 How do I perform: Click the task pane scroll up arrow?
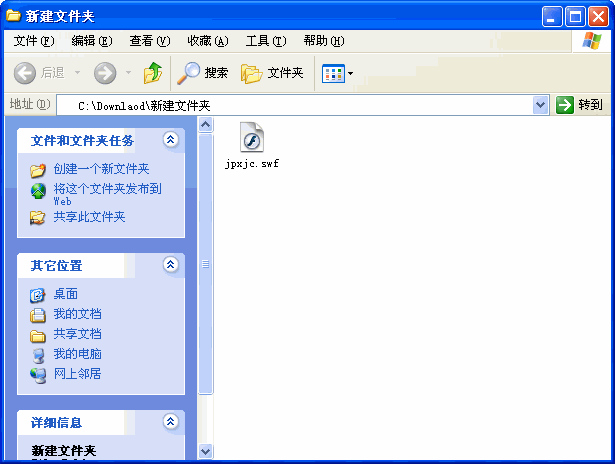(x=206, y=125)
